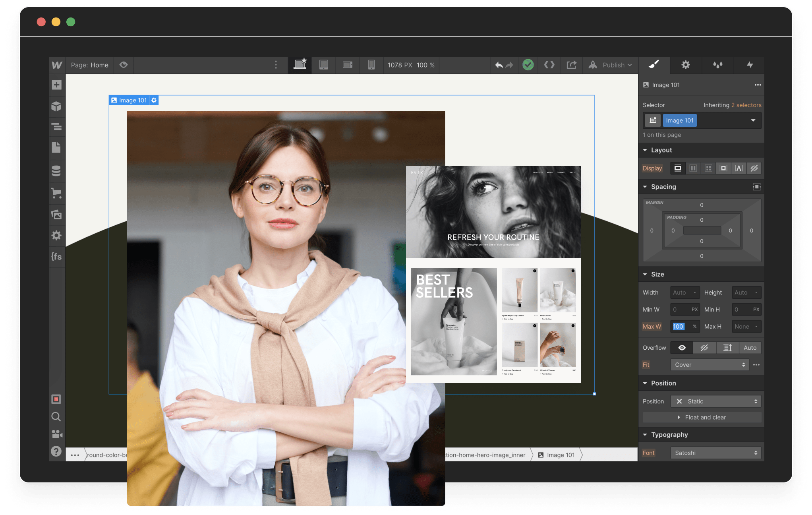Open the Symbols cube panel

pos(56,106)
